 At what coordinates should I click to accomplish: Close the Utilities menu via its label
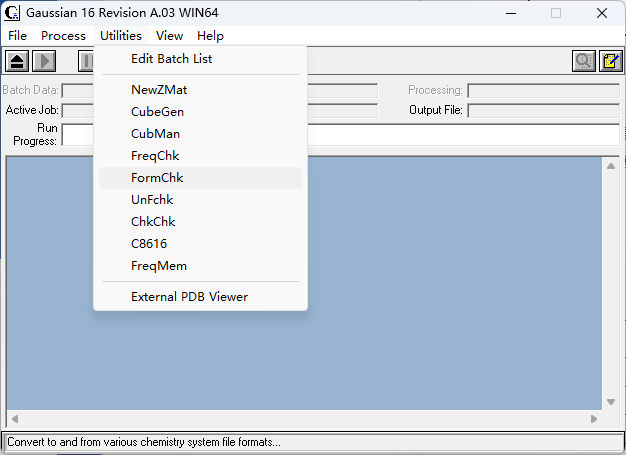coord(121,36)
